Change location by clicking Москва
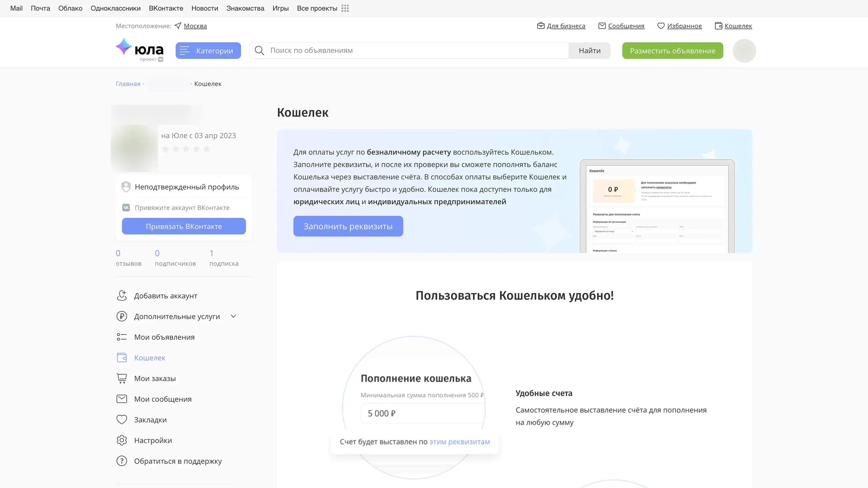The height and width of the screenshot is (488, 868). click(x=195, y=26)
